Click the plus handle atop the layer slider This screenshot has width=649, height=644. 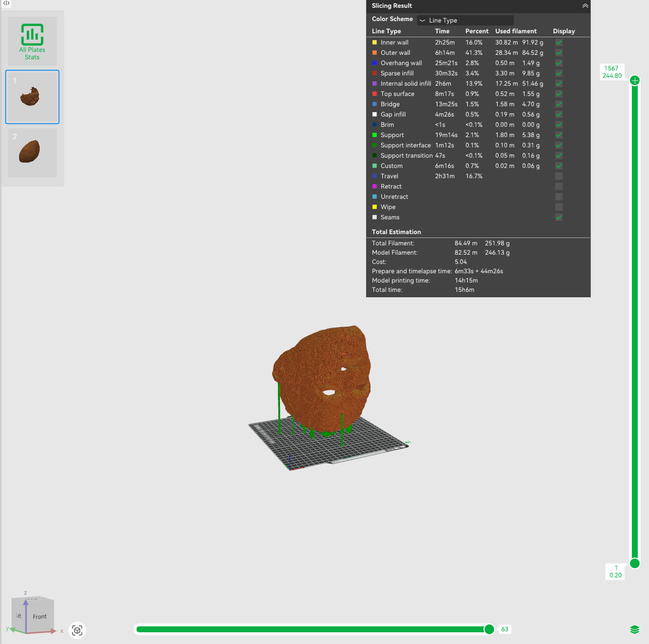[x=635, y=80]
